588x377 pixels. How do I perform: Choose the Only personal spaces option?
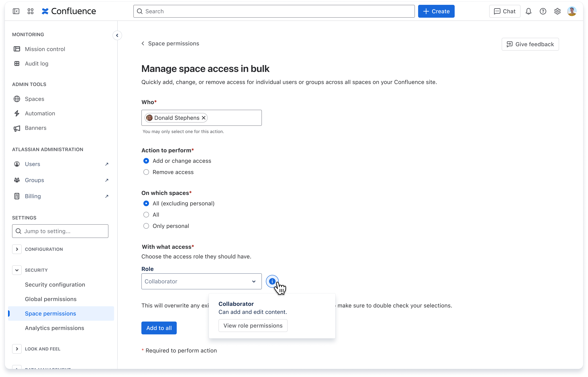[146, 226]
